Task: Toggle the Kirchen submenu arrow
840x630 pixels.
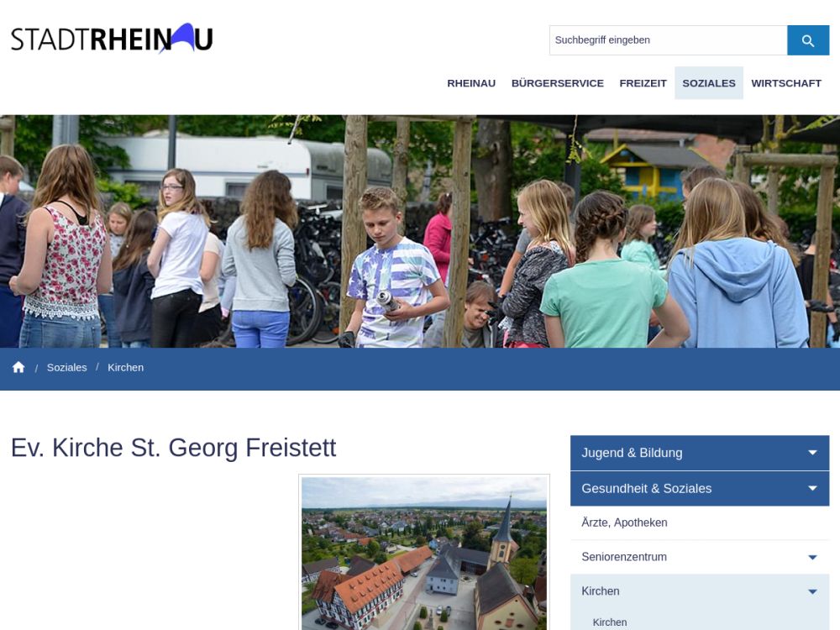Action: [812, 591]
